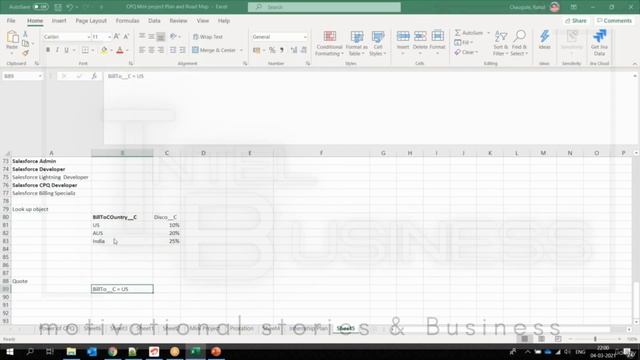Open Windows Start menu
This screenshot has width=640, height=360.
pos(9,351)
